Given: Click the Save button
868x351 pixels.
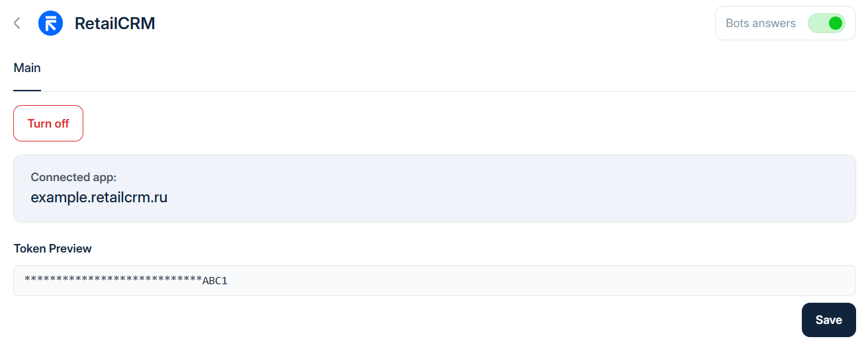Looking at the screenshot, I should tap(828, 320).
